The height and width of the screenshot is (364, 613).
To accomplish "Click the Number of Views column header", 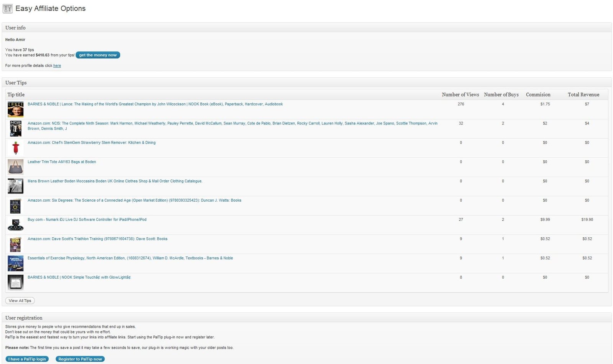I will [460, 95].
